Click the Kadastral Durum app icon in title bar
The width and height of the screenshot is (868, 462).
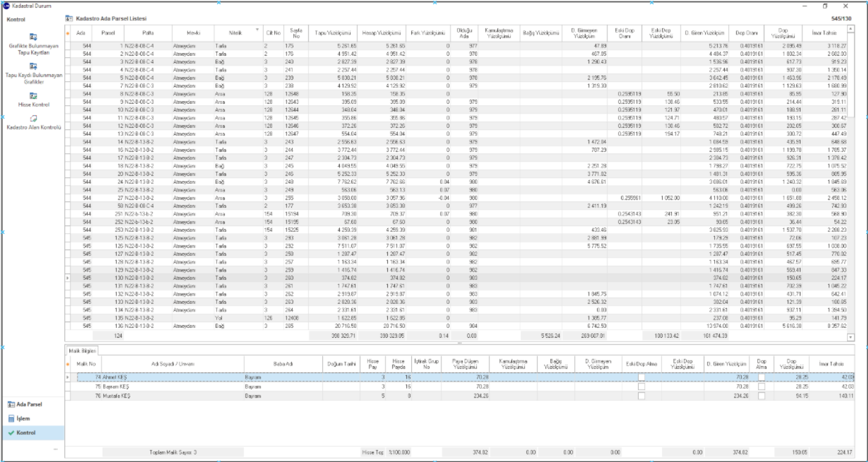pos(7,6)
